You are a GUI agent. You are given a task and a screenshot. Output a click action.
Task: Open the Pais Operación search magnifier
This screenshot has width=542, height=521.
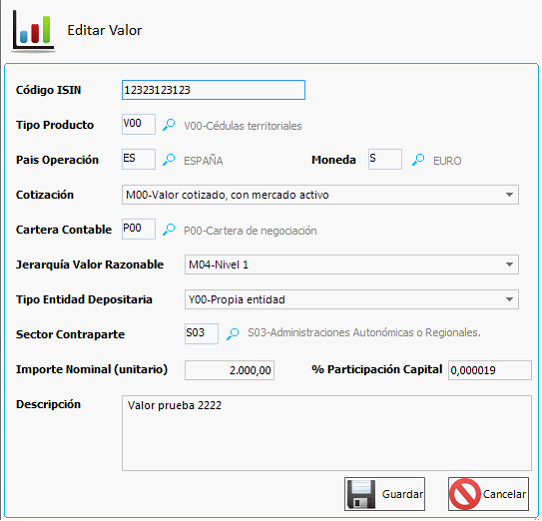pyautogui.click(x=169, y=160)
